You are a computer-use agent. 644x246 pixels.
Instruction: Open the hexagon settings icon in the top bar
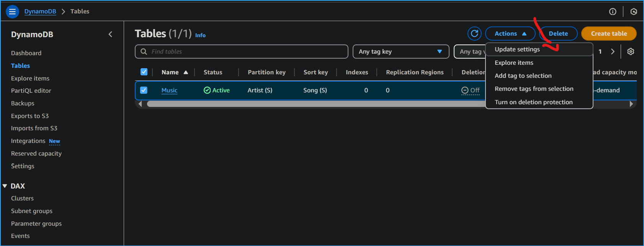click(634, 11)
